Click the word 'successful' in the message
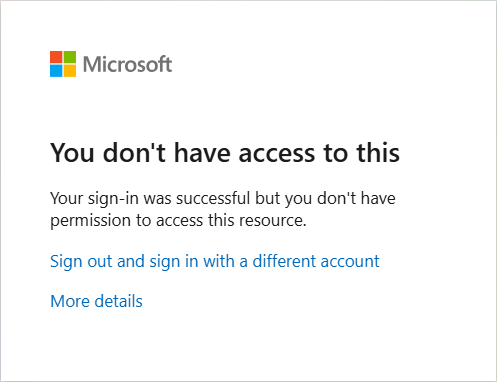This screenshot has height=382, width=497. [x=213, y=198]
